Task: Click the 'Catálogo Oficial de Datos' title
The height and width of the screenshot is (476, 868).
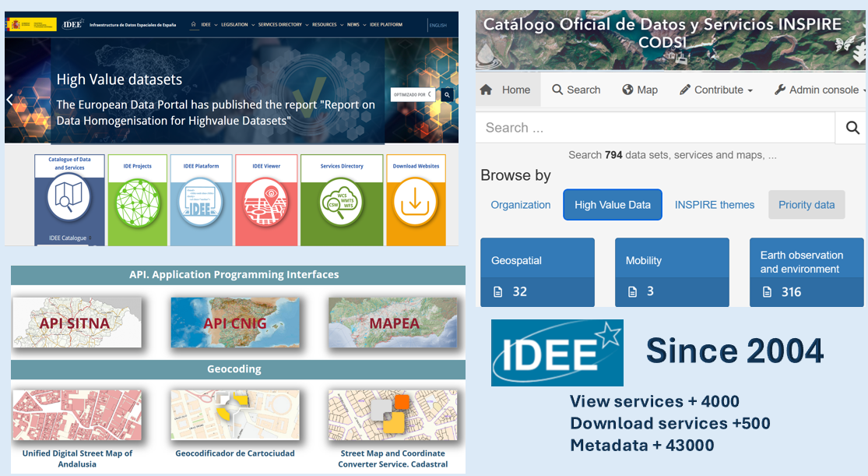Action: [662, 32]
